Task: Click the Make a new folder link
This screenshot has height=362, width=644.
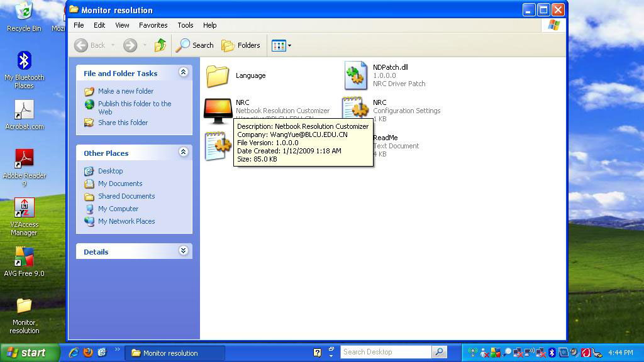Action: (x=124, y=91)
